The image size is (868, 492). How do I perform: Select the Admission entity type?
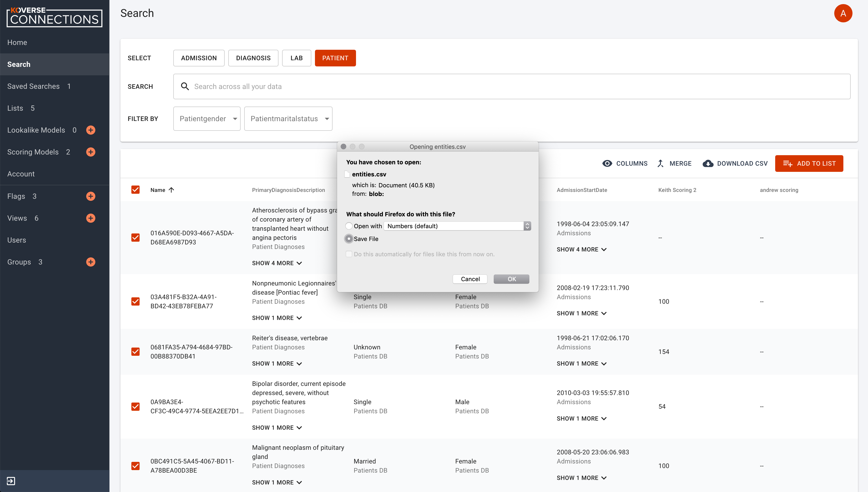(x=199, y=58)
